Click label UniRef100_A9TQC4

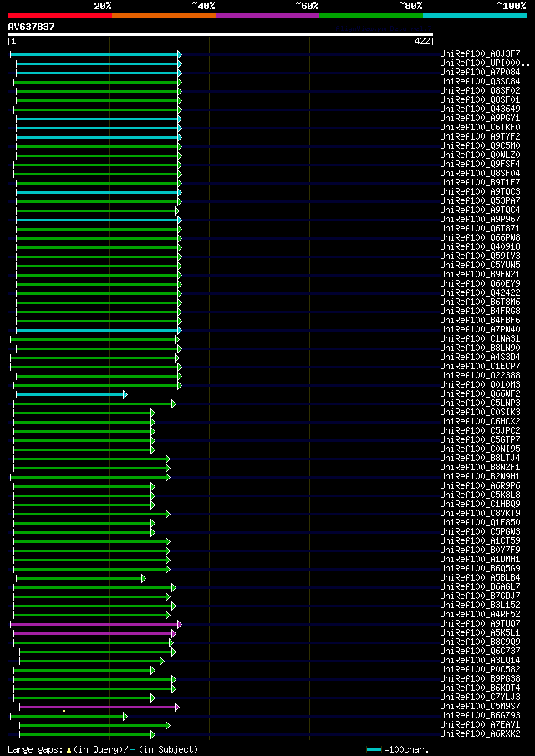[x=480, y=211]
